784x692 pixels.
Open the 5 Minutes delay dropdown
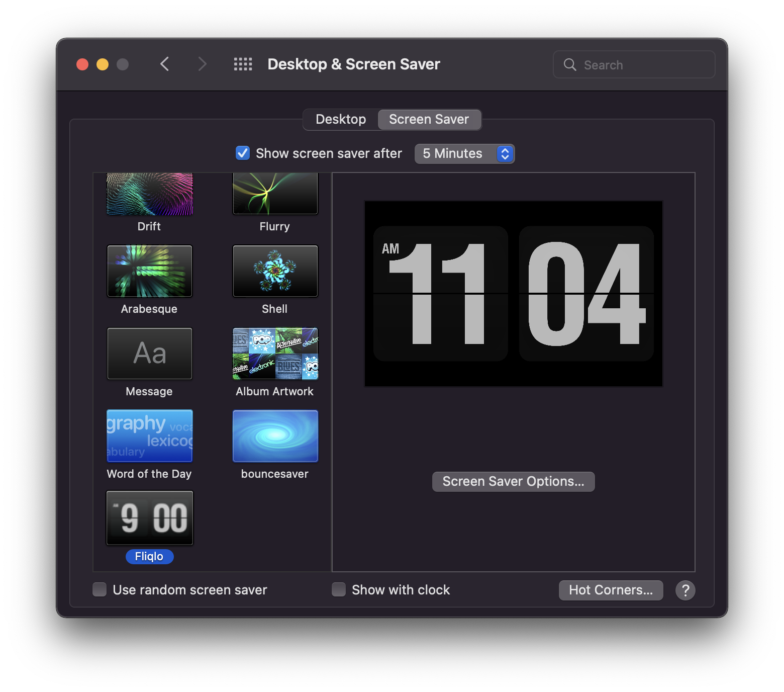click(x=464, y=153)
